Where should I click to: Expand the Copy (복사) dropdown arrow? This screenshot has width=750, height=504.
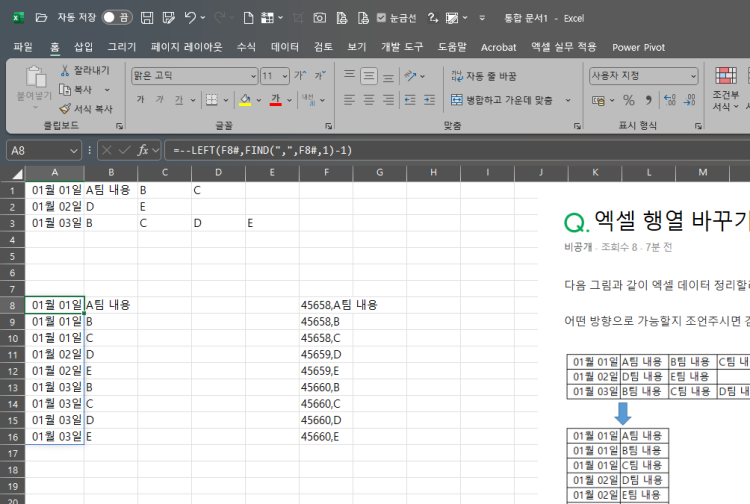(x=107, y=89)
